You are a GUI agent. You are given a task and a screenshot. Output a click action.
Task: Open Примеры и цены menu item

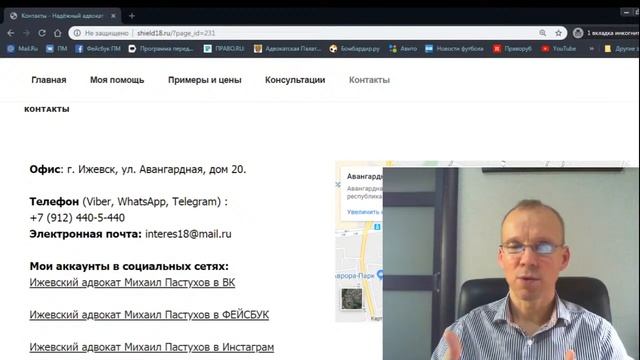coord(205,80)
